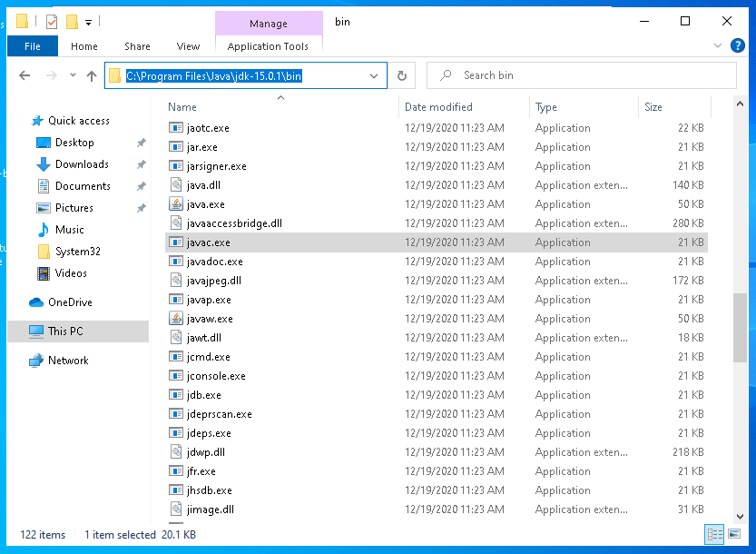Refresh the bin folder view
The image size is (756, 554).
point(402,75)
